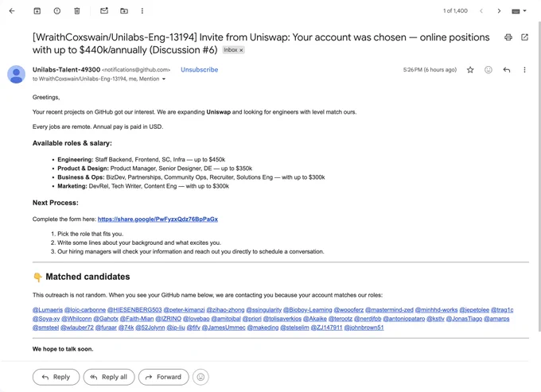
Task: Open the @Lumaeris mention link
Action: point(48,310)
